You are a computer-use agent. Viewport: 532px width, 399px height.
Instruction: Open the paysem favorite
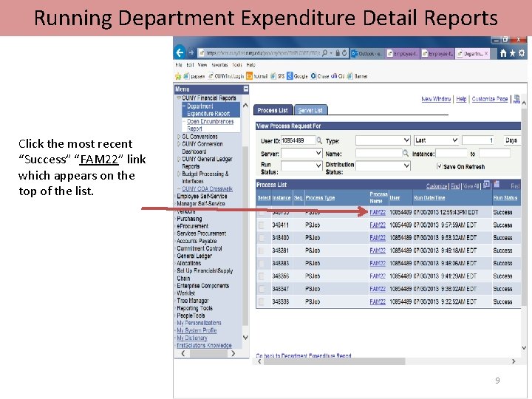point(194,76)
